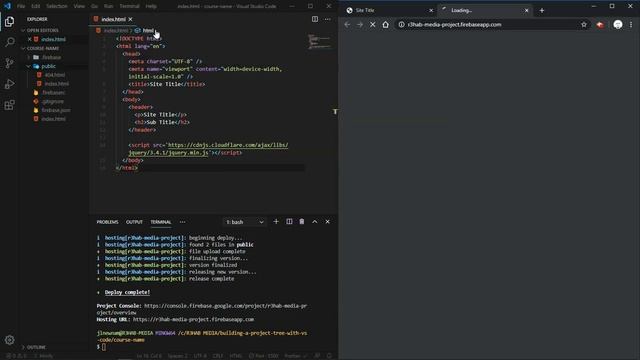Image resolution: width=640 pixels, height=360 pixels.
Task: Select the Loading browser tab
Action: (x=484, y=10)
